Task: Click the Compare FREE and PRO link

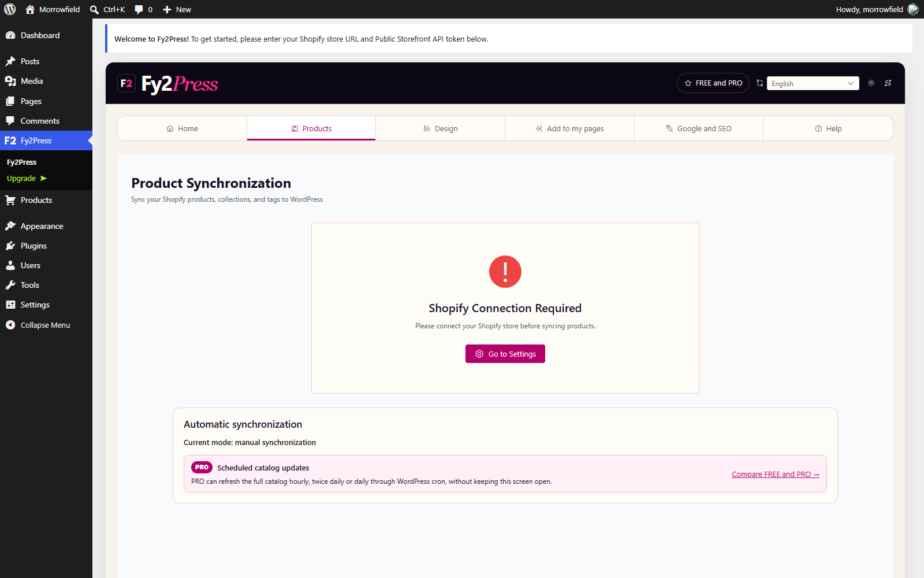Action: click(x=776, y=475)
